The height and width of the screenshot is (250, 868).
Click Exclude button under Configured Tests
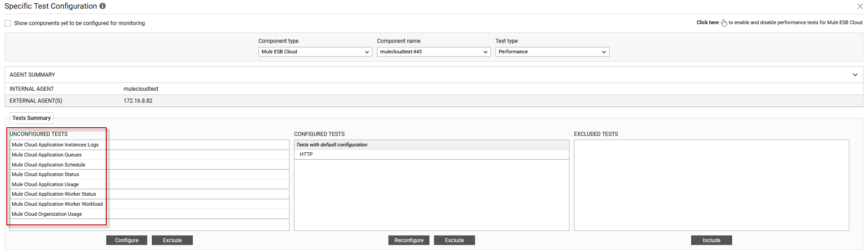pyautogui.click(x=455, y=240)
